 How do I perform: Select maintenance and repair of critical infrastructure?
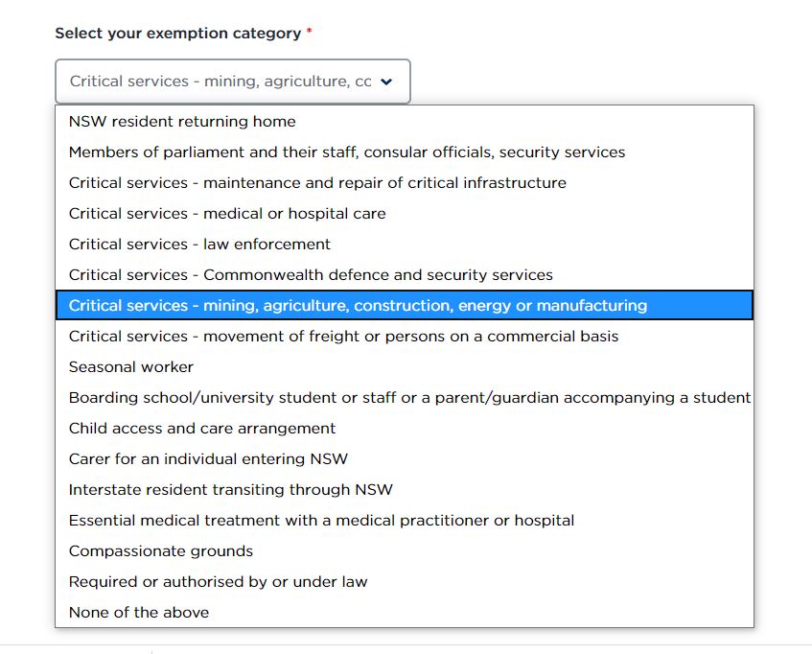point(316,182)
